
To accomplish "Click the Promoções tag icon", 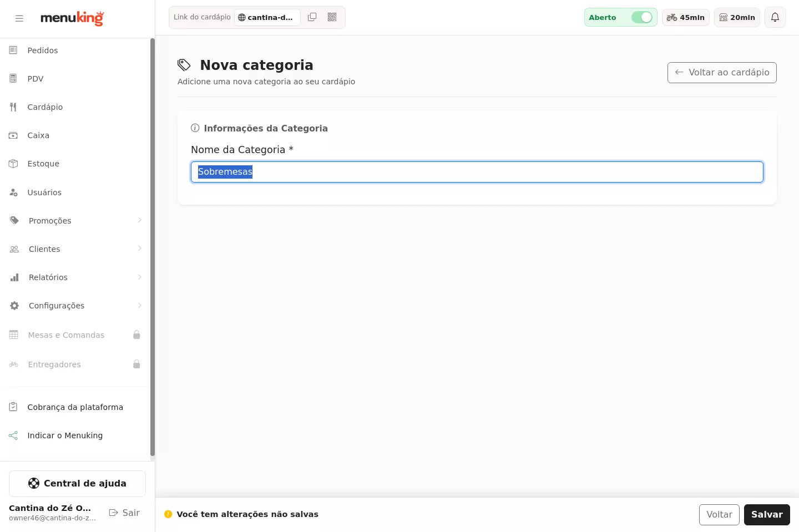I will tap(14, 221).
